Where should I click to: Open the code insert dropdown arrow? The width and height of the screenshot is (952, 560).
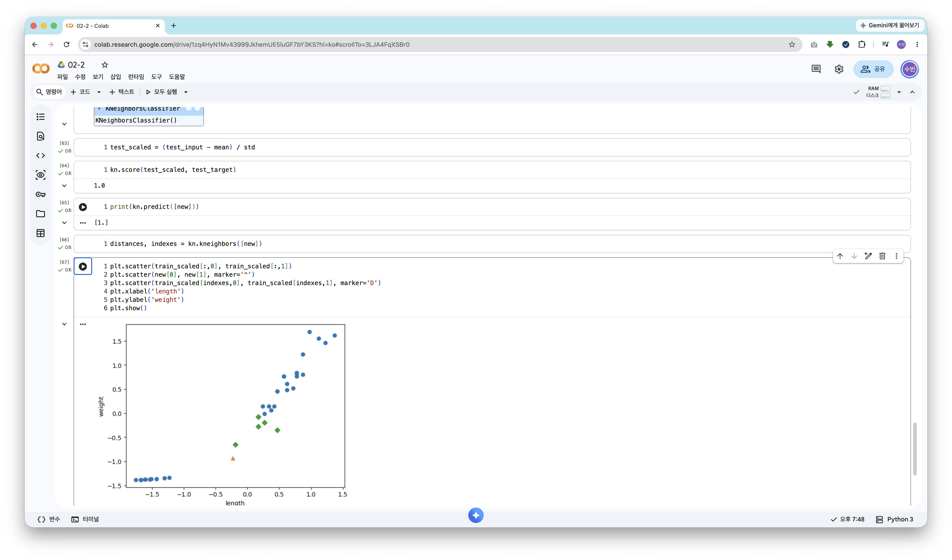[x=99, y=92]
